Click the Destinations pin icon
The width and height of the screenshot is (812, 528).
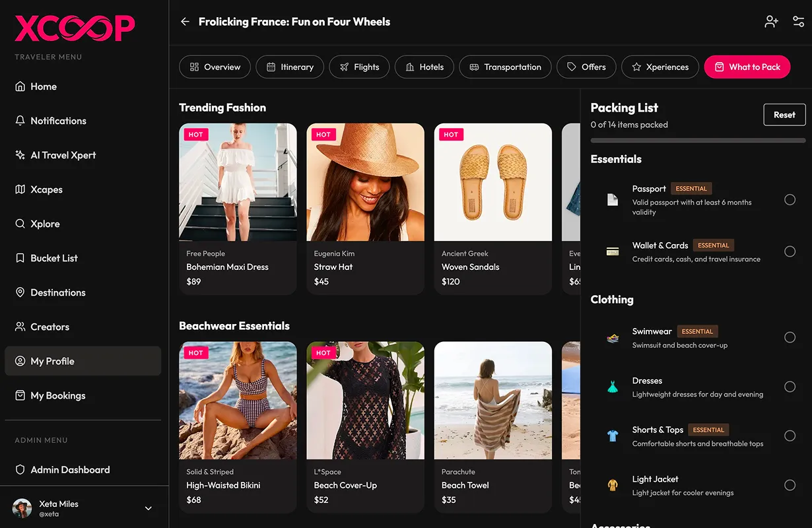[x=20, y=292]
